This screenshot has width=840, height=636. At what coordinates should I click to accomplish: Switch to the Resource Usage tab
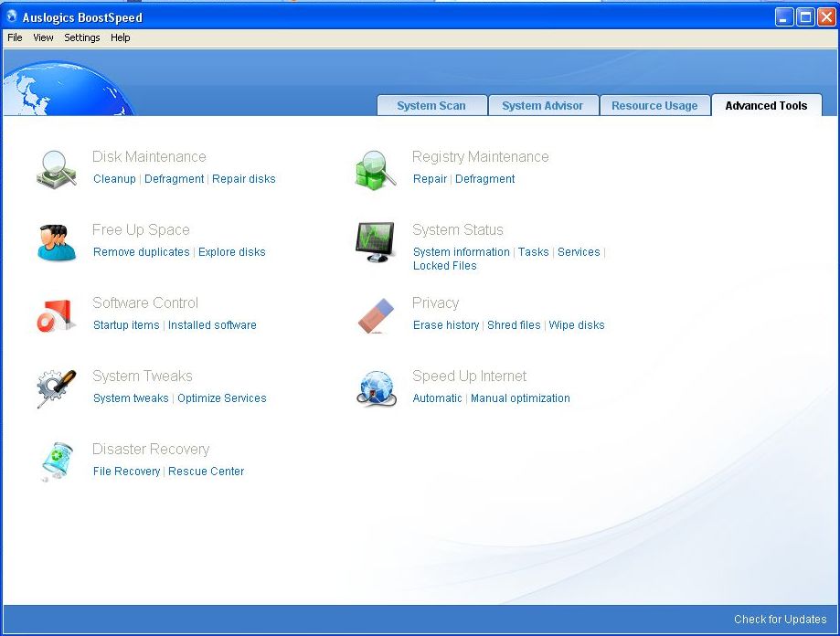click(654, 105)
